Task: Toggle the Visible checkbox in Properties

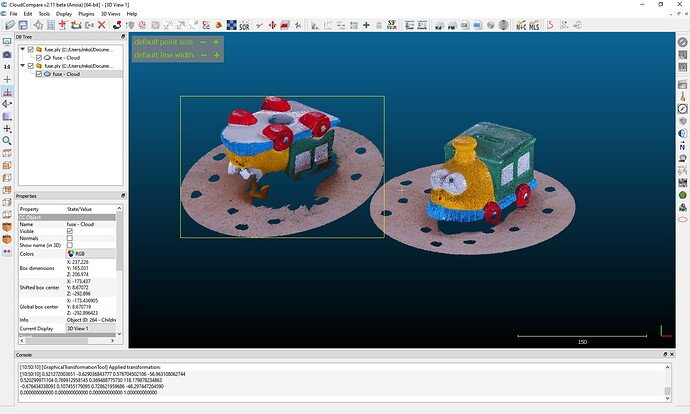Action: [x=69, y=231]
